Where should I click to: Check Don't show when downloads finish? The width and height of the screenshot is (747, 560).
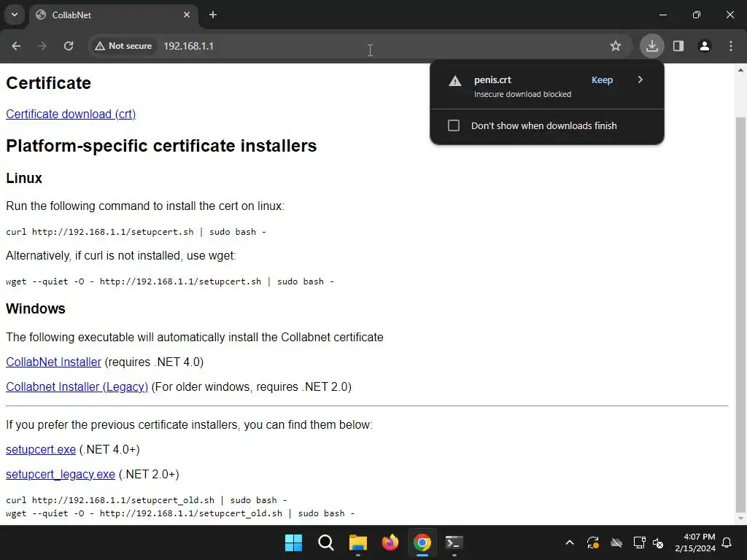point(454,125)
